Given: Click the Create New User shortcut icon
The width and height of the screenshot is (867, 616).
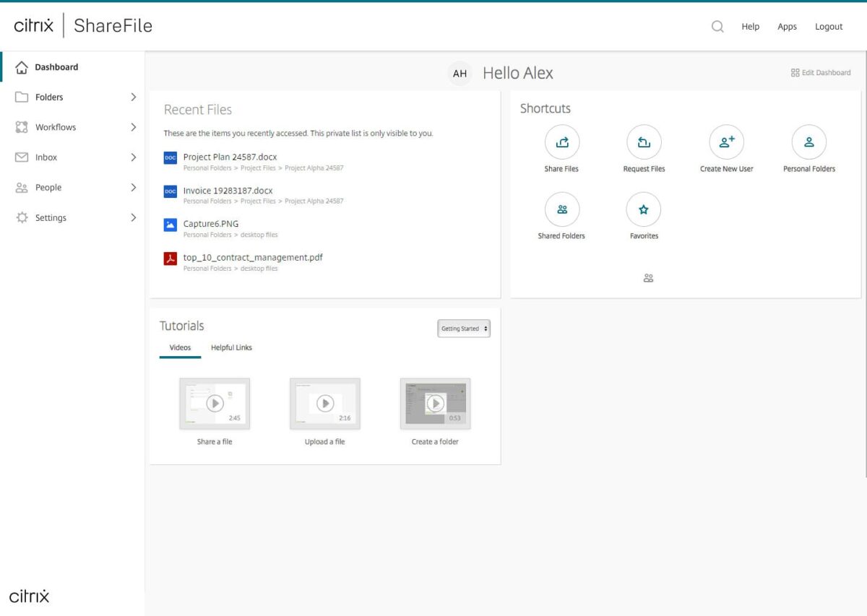Looking at the screenshot, I should [726, 142].
